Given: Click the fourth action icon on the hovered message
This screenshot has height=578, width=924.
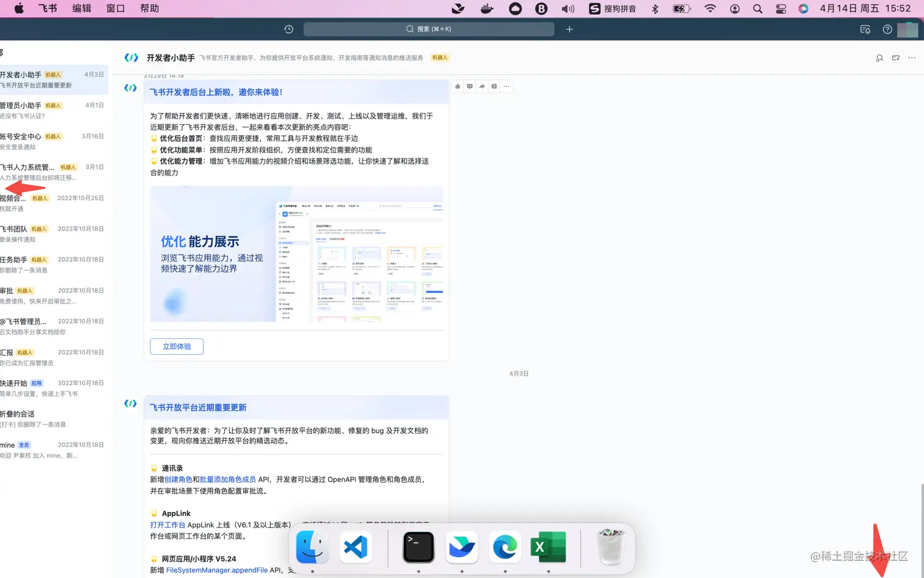Looking at the screenshot, I should point(494,86).
